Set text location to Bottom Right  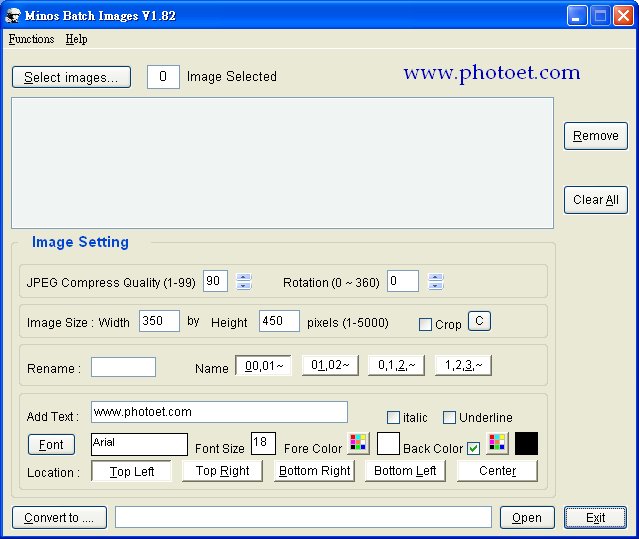point(314,471)
